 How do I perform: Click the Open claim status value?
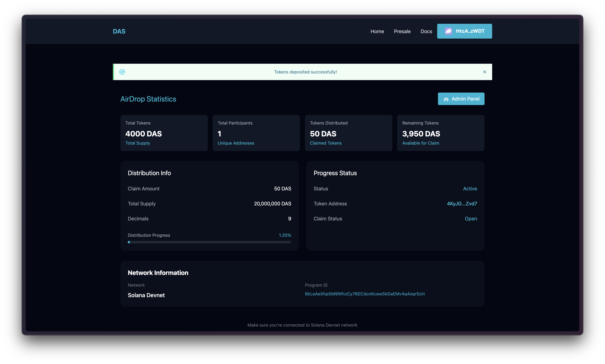coord(471,219)
